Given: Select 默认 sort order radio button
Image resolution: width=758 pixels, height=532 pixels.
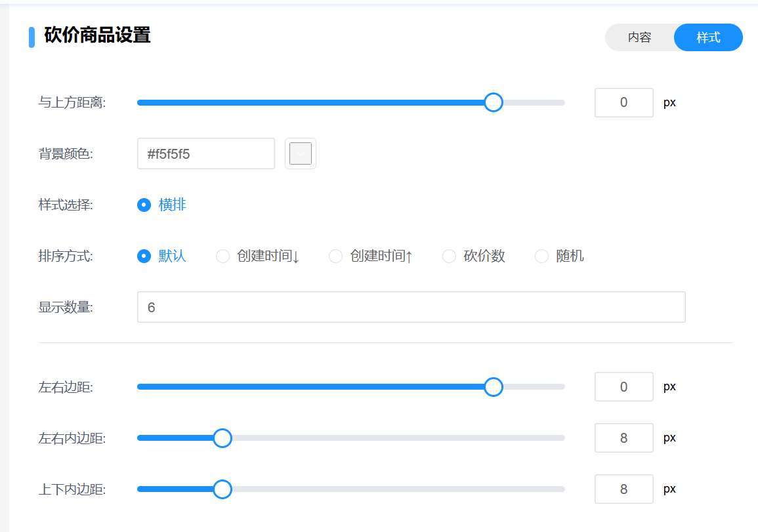Looking at the screenshot, I should point(144,256).
